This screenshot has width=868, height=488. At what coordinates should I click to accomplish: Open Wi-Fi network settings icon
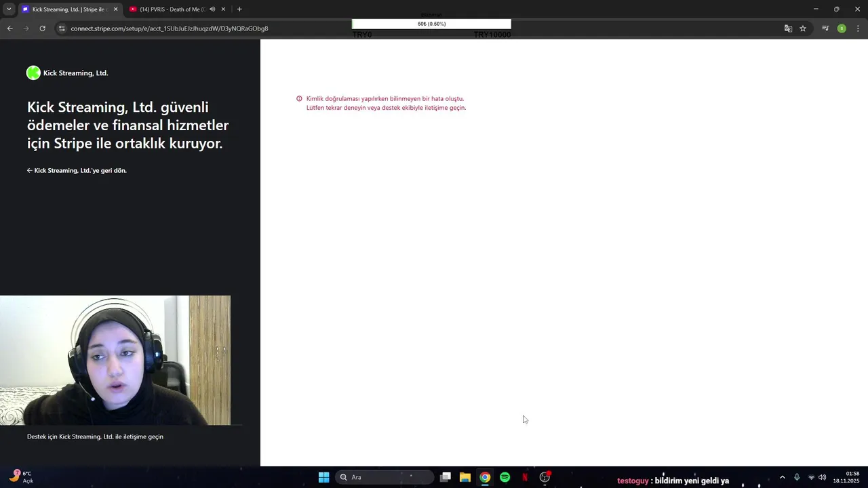coord(811,477)
